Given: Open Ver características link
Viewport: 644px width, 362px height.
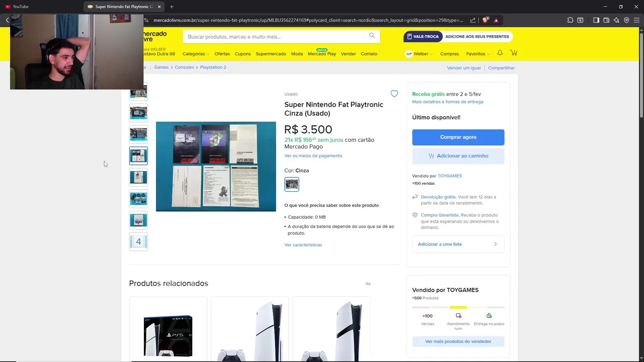Looking at the screenshot, I should tap(303, 245).
